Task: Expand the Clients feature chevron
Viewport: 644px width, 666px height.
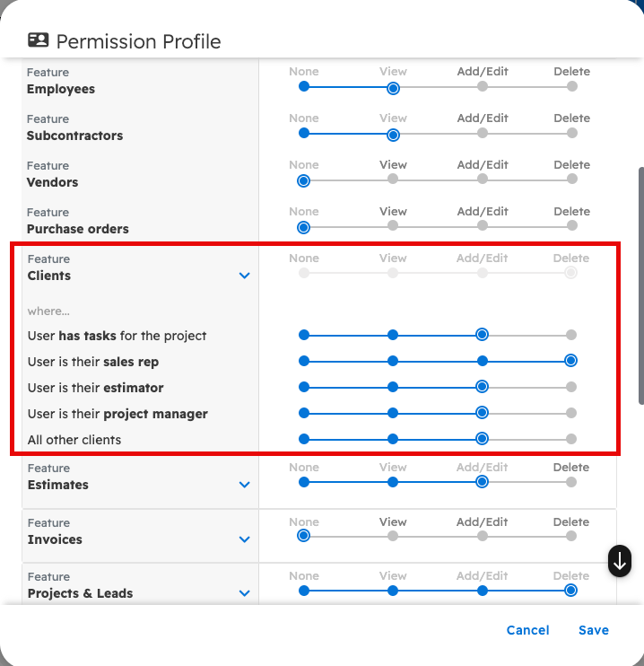Action: 245,276
